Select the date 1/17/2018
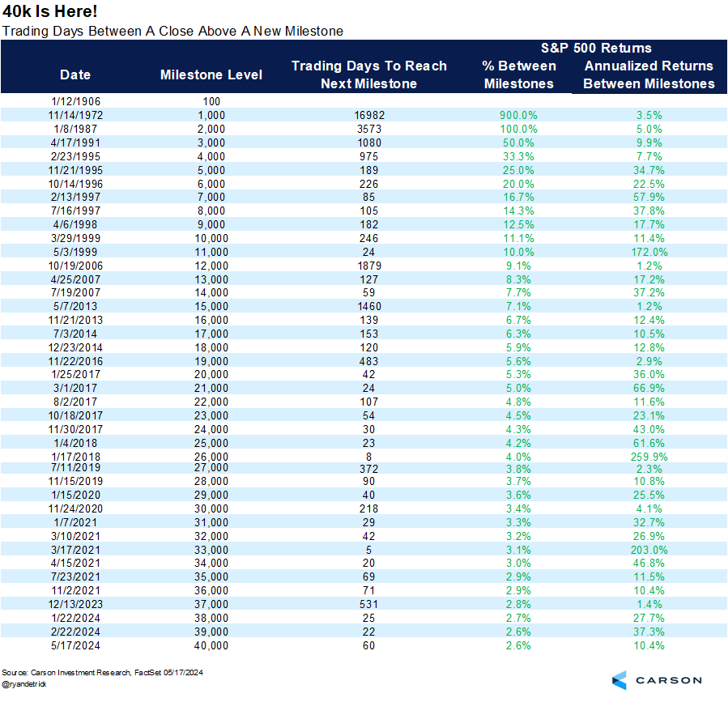The height and width of the screenshot is (702, 728). click(x=75, y=457)
